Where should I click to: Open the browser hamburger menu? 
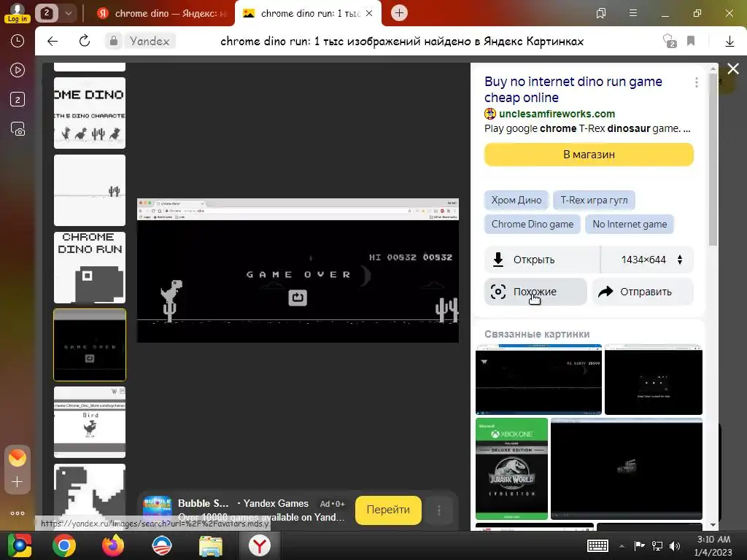633,13
